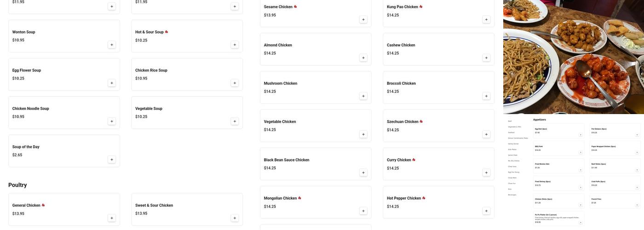The width and height of the screenshot is (644, 230).
Task: Add Sesame Chicken to the order
Action: click(363, 19)
